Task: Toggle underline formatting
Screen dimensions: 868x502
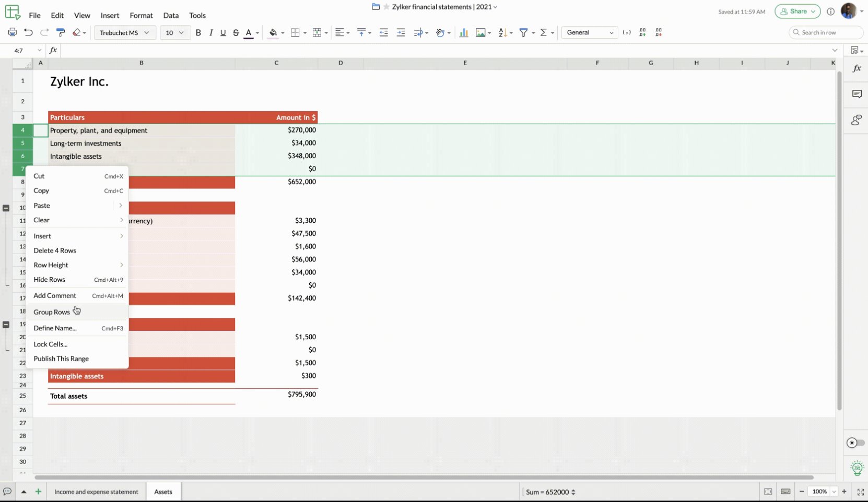Action: [223, 32]
